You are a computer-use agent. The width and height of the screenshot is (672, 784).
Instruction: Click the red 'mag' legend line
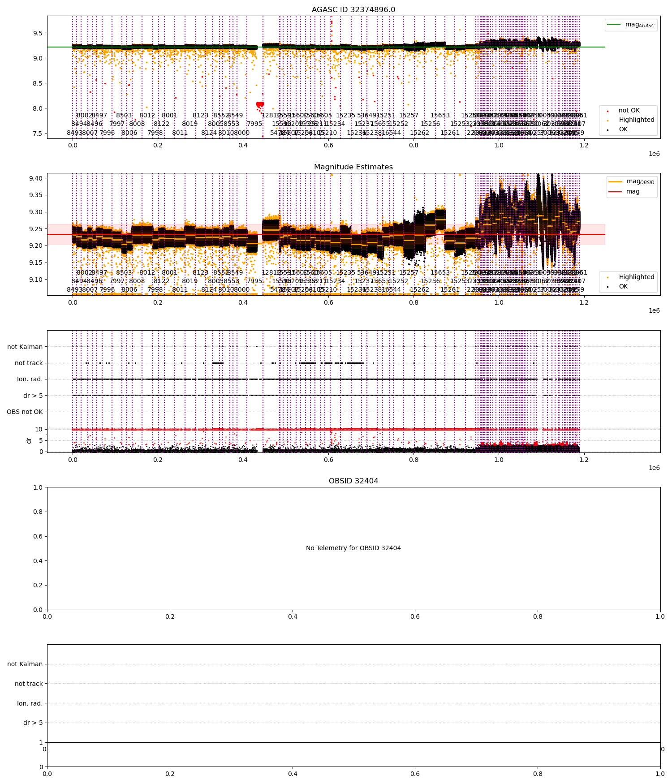(x=616, y=192)
